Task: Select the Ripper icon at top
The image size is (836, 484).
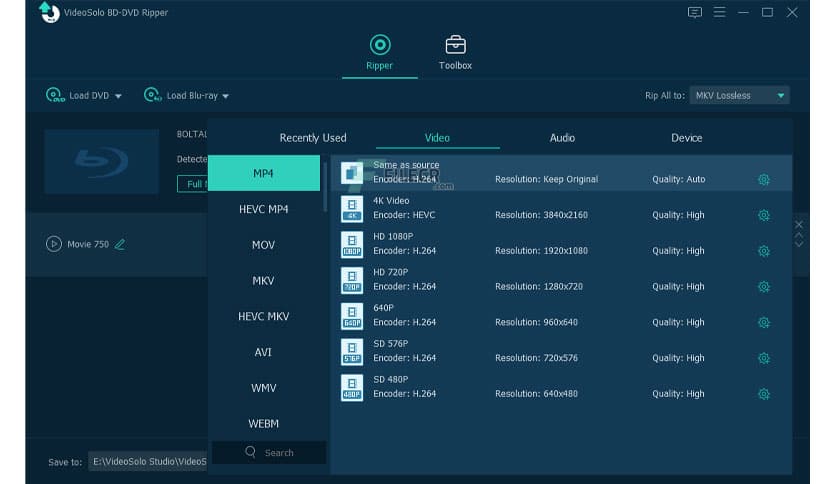Action: [x=380, y=45]
